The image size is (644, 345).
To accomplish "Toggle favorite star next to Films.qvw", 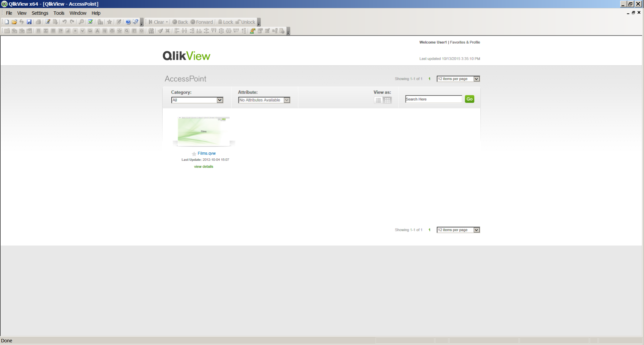I will pos(194,154).
